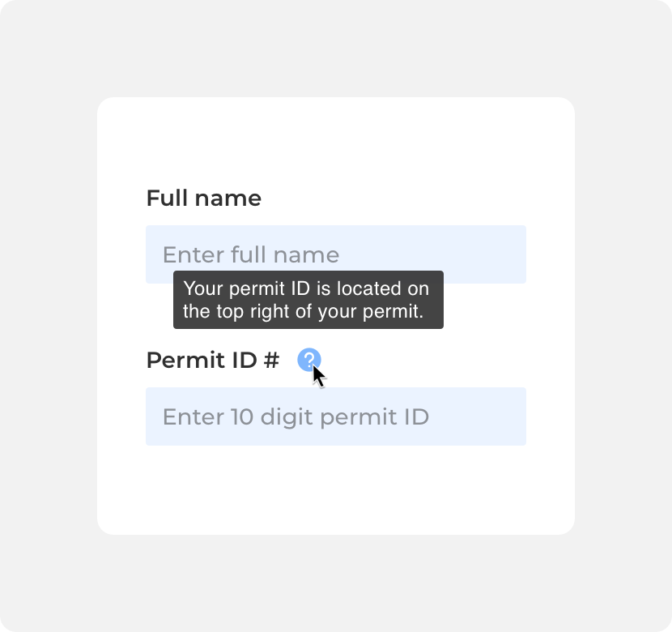Activate the circular question mark next to Permit ID
Screen dimensions: 672x632
click(309, 360)
